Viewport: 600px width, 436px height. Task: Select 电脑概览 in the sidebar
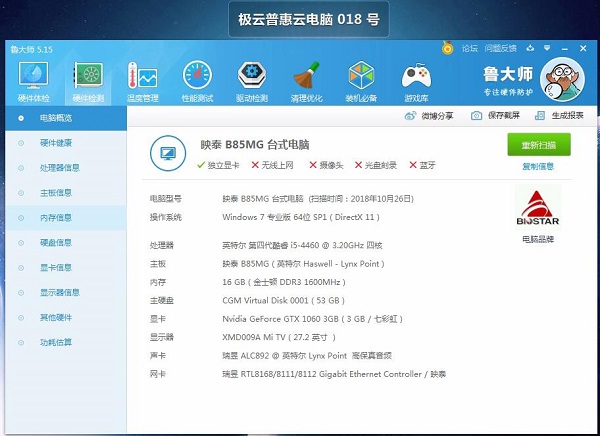click(66, 118)
